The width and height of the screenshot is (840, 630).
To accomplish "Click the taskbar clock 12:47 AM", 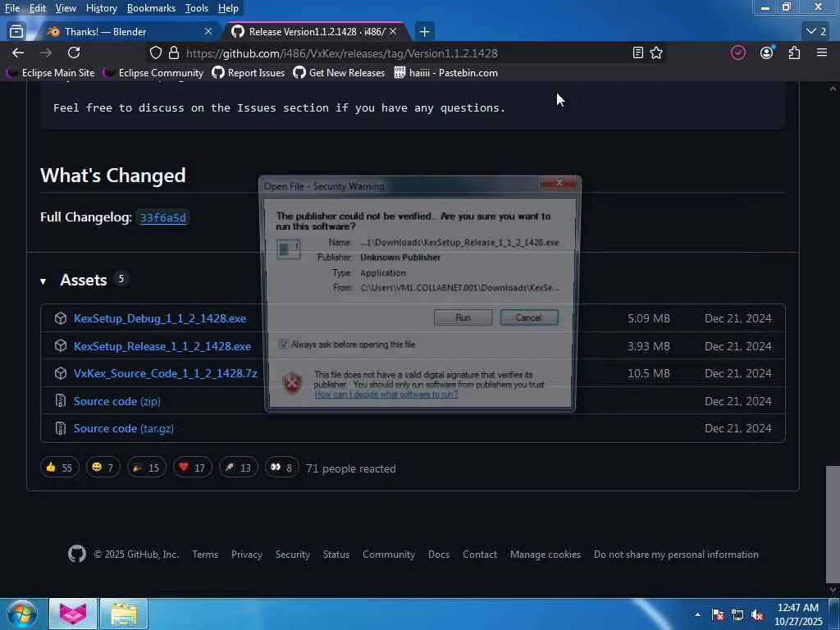I will click(x=797, y=608).
